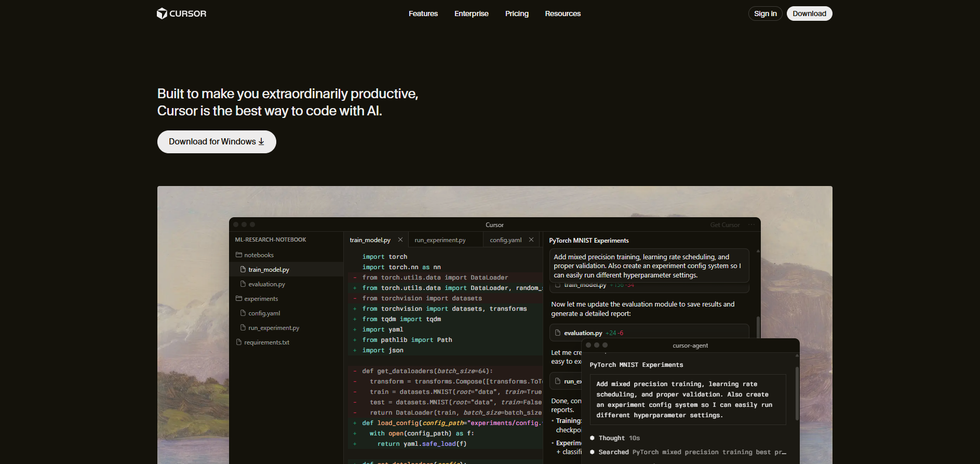
Task: Close the train_model.py tab
Action: pos(400,240)
